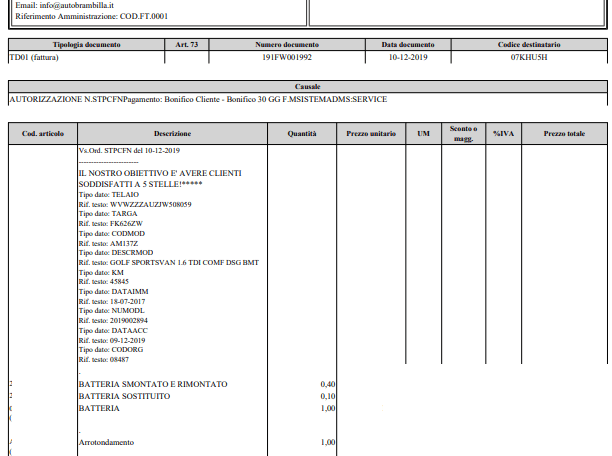
Task: Click the AUTORIZZAZIONE N.STPCFN causale text
Action: [197, 99]
